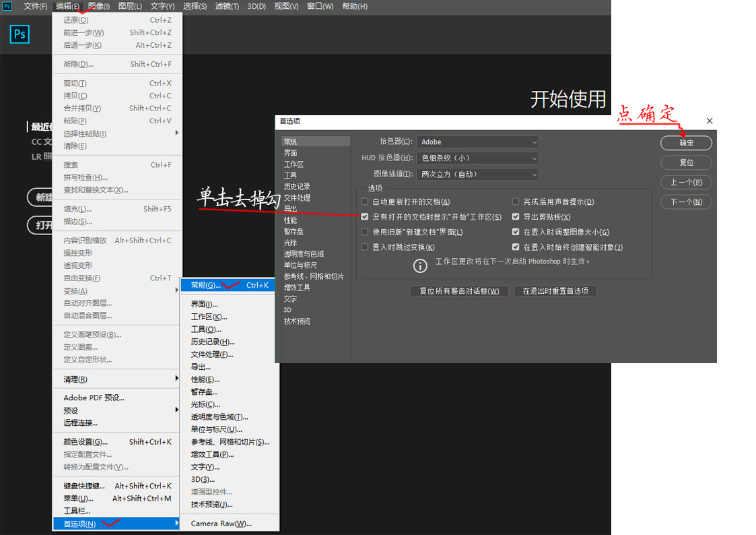Screen dimensions: 756x535
Task: Click 搜索 in the Edit menu
Action: coord(117,165)
